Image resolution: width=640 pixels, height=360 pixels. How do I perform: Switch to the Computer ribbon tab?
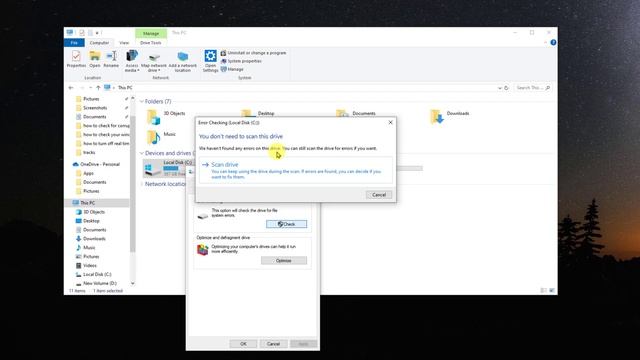[99, 42]
